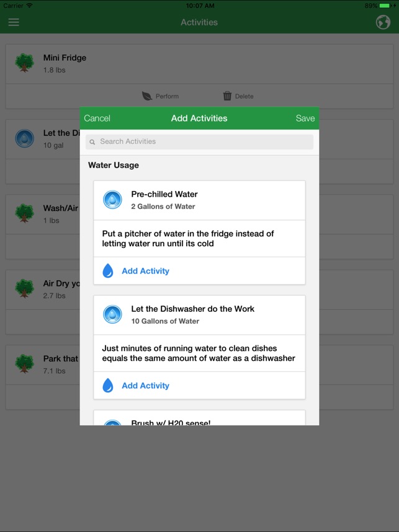Screen dimensions: 399x532
Task: Save the Add Activities dialog
Action: 305,118
